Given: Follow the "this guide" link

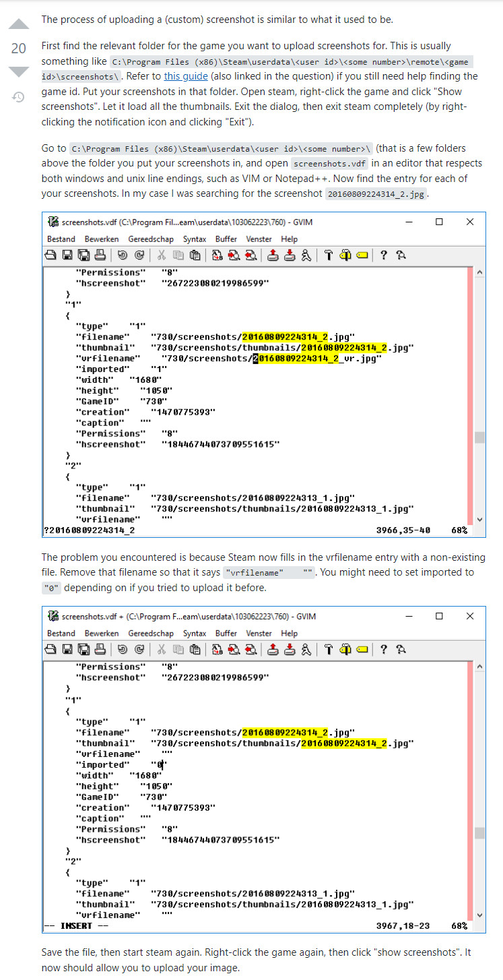Looking at the screenshot, I should coord(186,76).
